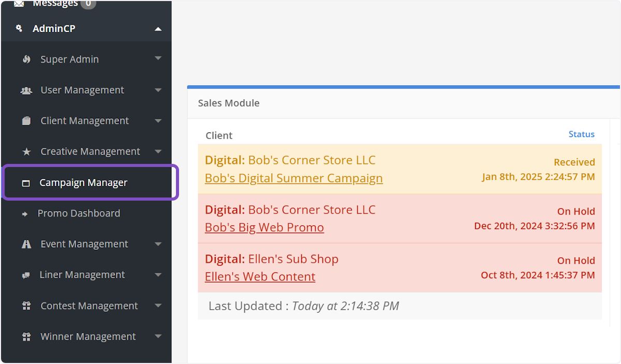
Task: Open the Campaign Manager menu item
Action: 83,183
